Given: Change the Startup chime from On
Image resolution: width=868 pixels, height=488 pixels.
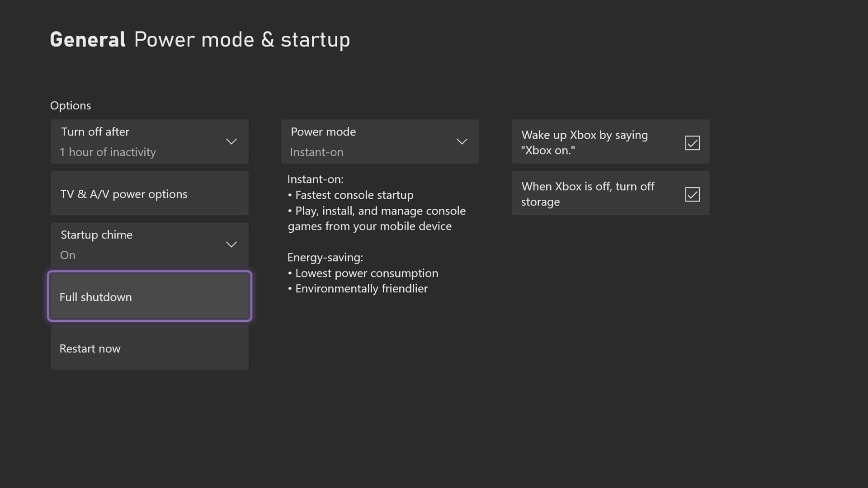Looking at the screenshot, I should [149, 244].
